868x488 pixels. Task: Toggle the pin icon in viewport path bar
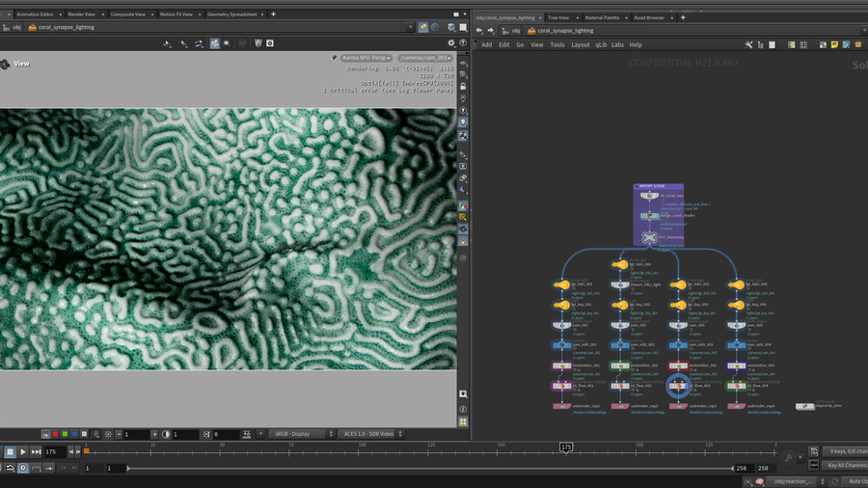click(422, 28)
